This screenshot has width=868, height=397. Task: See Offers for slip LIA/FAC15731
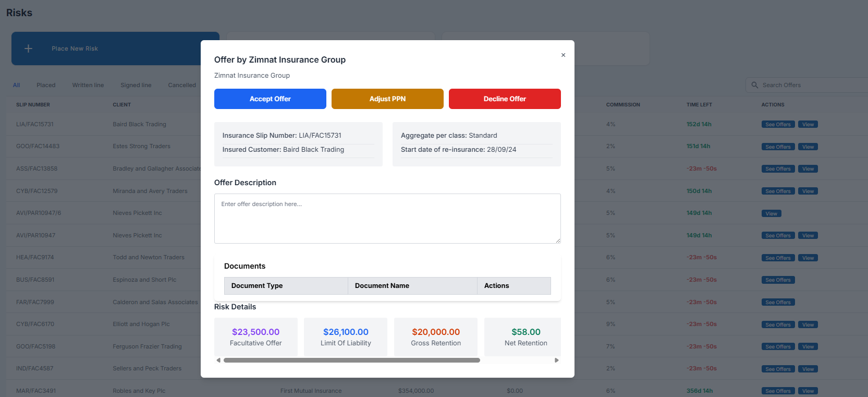tap(778, 125)
